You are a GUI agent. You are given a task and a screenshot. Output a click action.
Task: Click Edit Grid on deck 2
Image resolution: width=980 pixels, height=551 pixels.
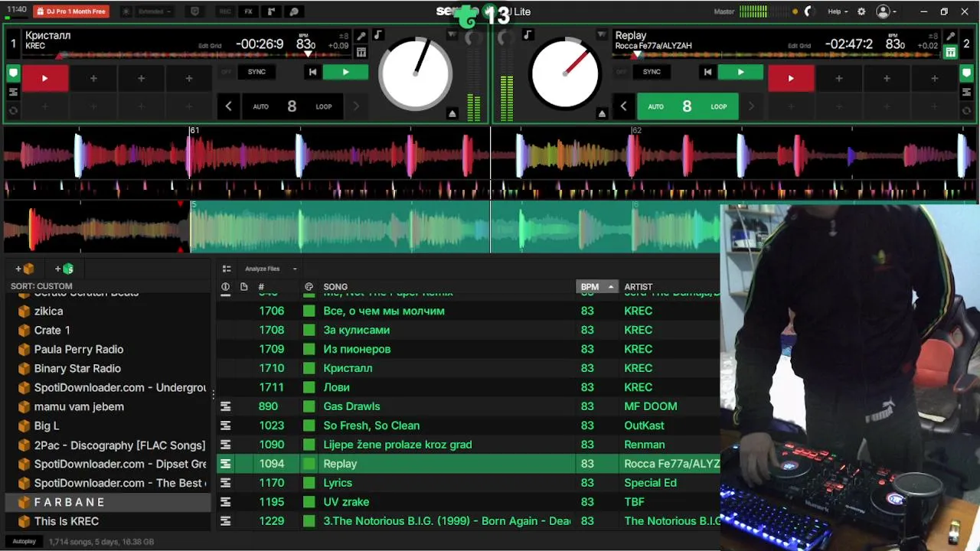799,46
